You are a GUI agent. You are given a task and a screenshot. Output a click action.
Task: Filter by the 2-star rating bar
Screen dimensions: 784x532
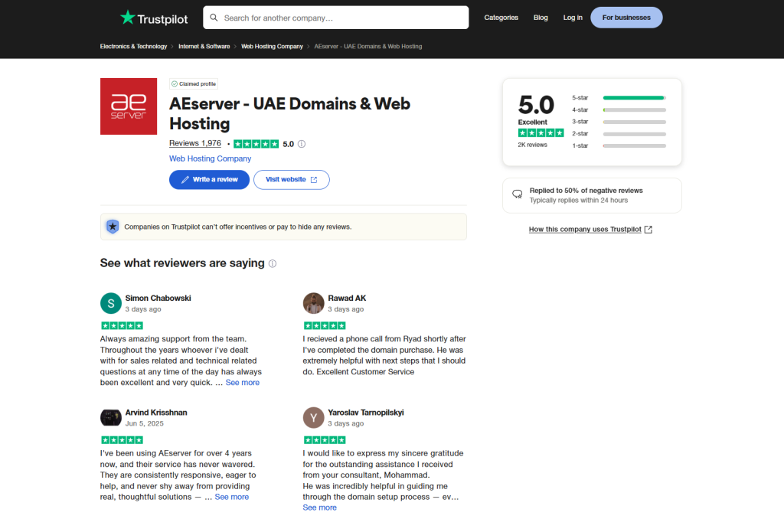[619, 134]
